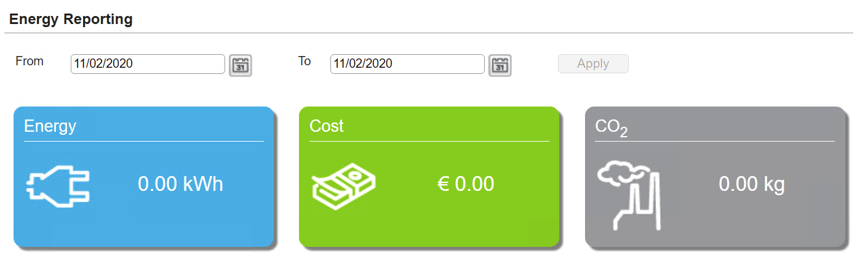868x266 pixels.
Task: Click the 0.00 kWh energy value
Action: pos(180,184)
